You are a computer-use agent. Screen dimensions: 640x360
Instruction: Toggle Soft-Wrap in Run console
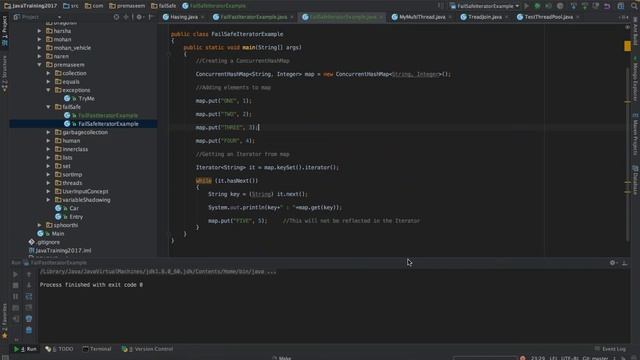point(29,296)
